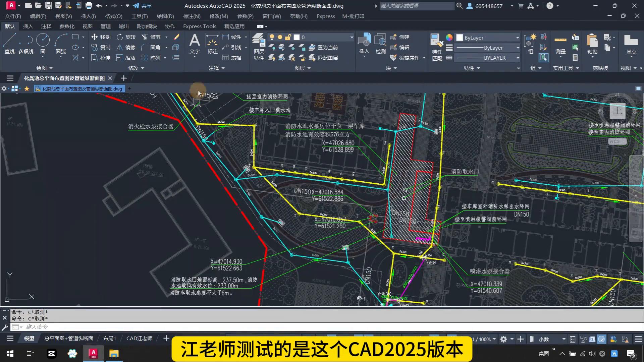Toggle layer 0 lightbulb on/off icon
The image size is (644, 362).
272,37
